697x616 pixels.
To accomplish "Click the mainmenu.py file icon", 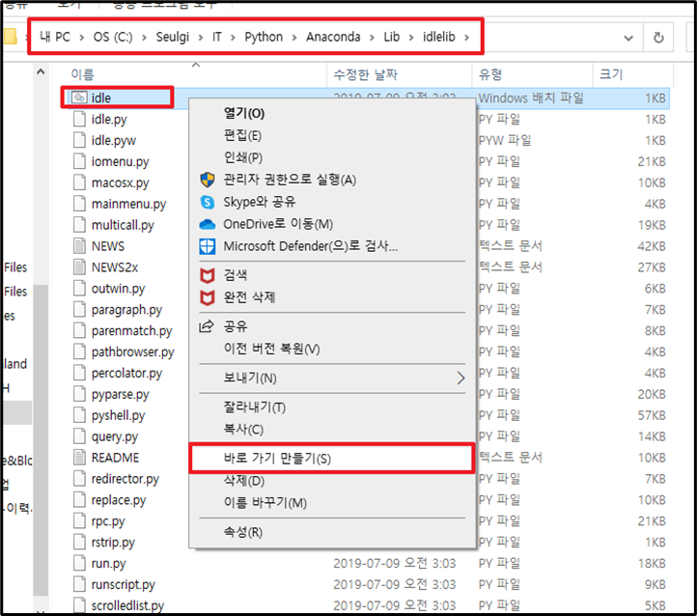I will click(x=79, y=204).
